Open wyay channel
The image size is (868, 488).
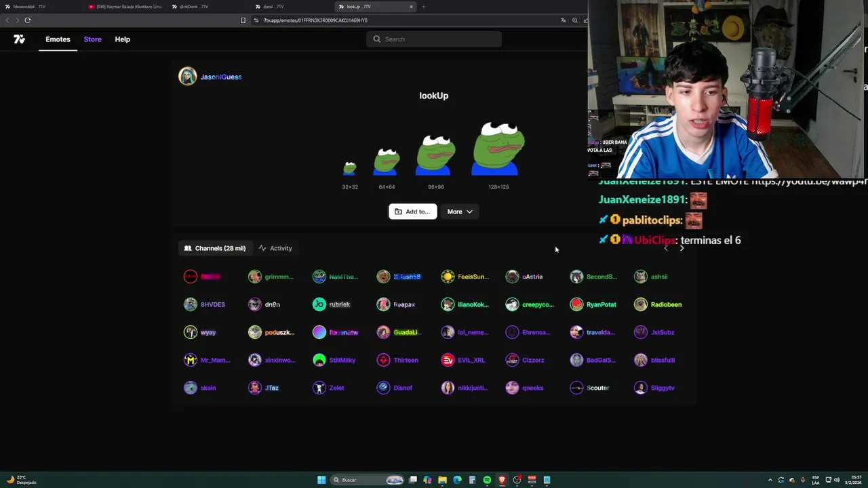[200, 332]
